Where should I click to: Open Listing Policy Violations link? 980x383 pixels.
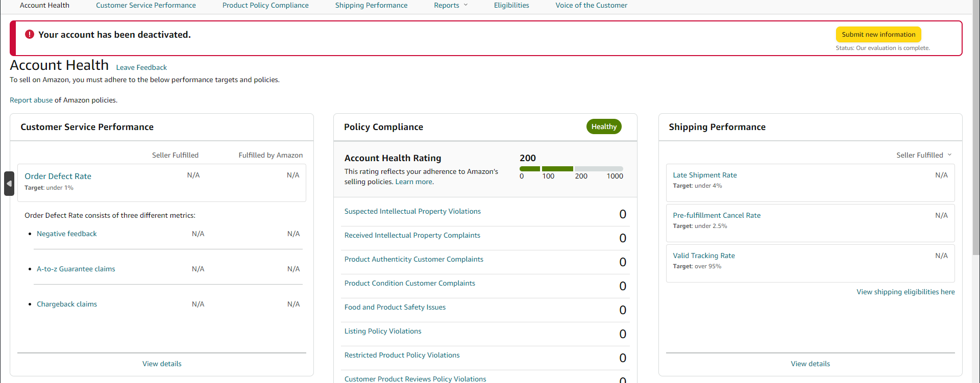383,331
